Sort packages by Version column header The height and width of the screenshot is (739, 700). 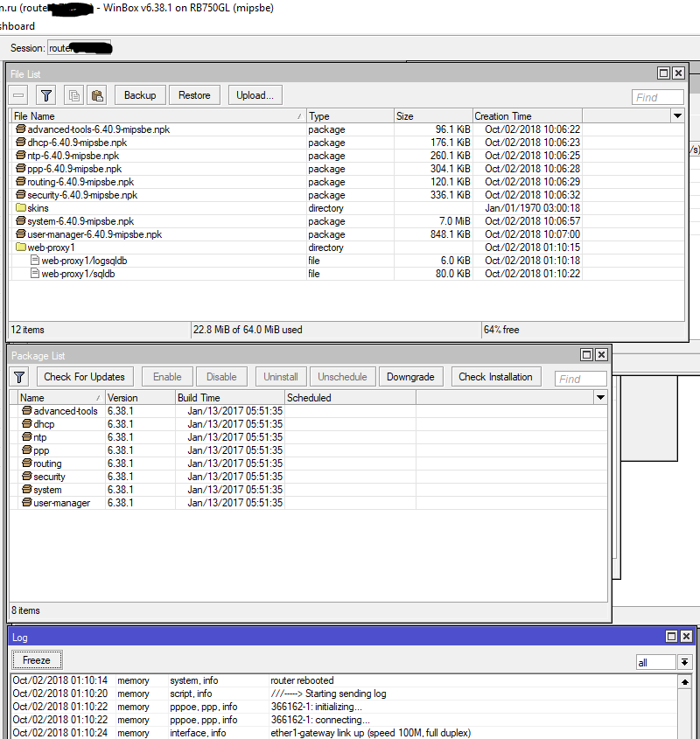coord(140,398)
